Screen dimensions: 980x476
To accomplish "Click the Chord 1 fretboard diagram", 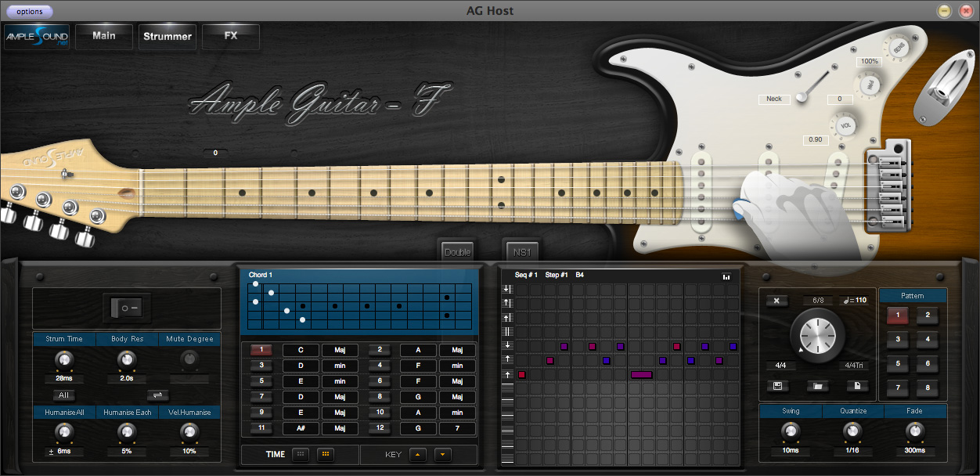I will tap(360, 305).
